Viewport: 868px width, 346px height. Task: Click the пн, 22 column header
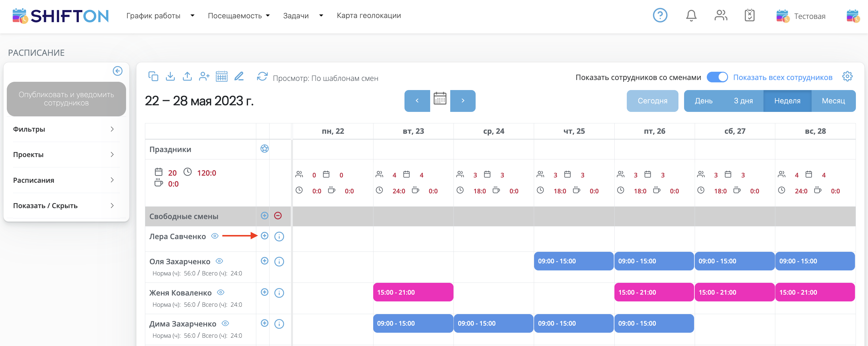tap(333, 131)
